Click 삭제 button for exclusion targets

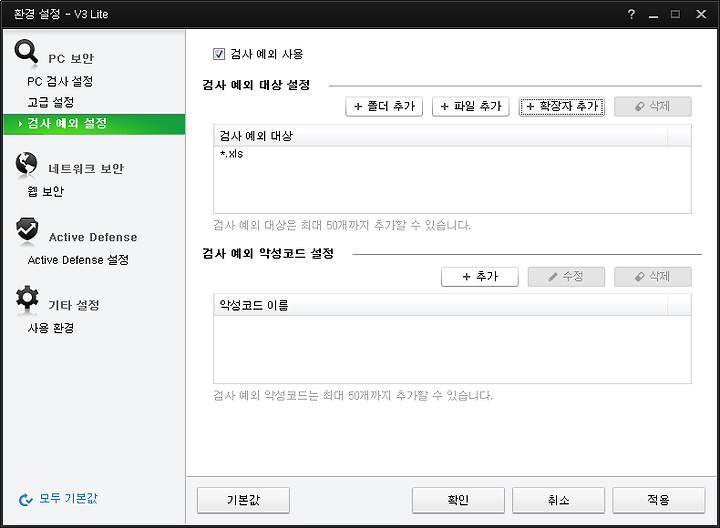[x=652, y=107]
